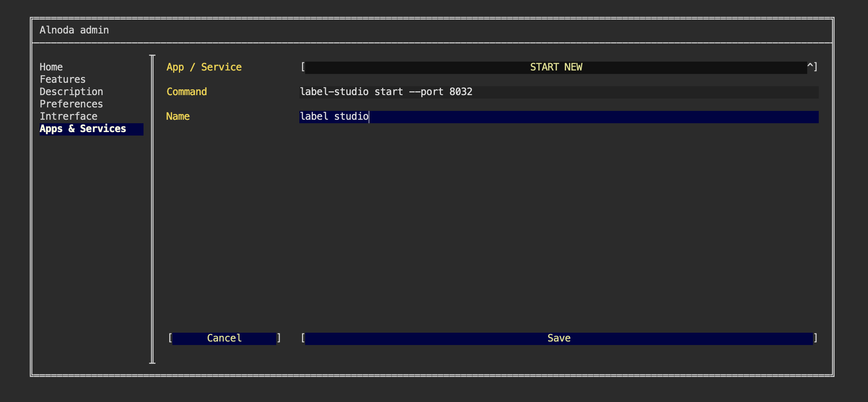This screenshot has height=402, width=868.
Task: Go to the Description page
Action: tap(71, 92)
